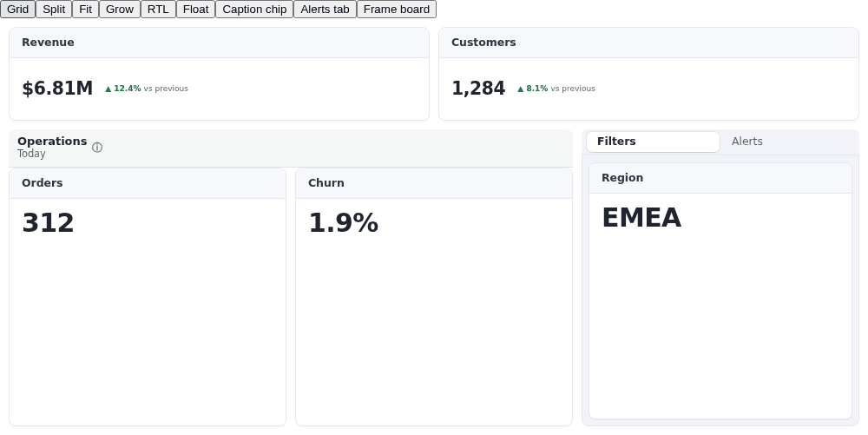Choose the Grow button
Viewport: 868px width, 435px height.
120,10
